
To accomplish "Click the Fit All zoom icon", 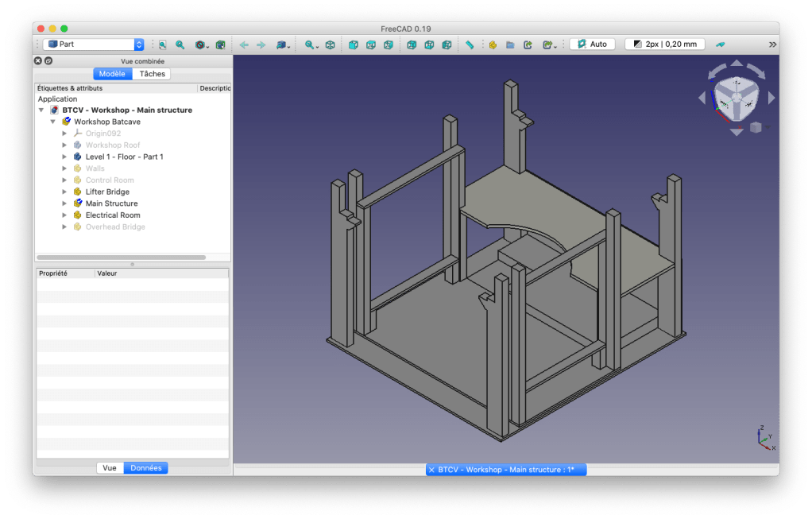I will pyautogui.click(x=162, y=45).
